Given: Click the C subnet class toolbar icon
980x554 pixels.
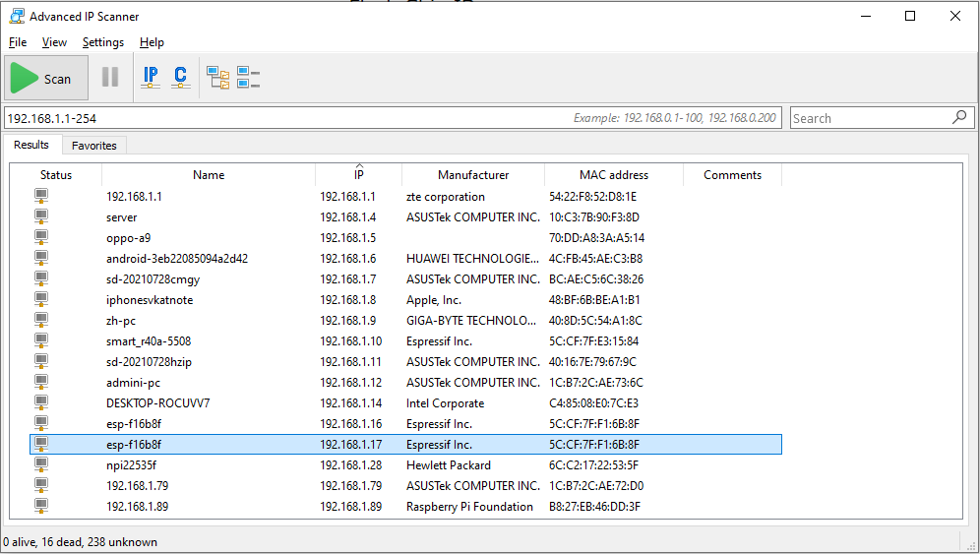Looking at the screenshot, I should tap(181, 77).
